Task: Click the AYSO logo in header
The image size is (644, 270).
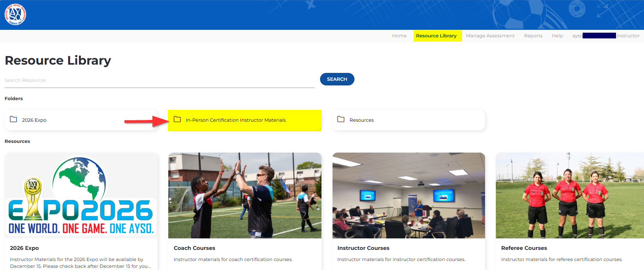Action: pos(15,14)
